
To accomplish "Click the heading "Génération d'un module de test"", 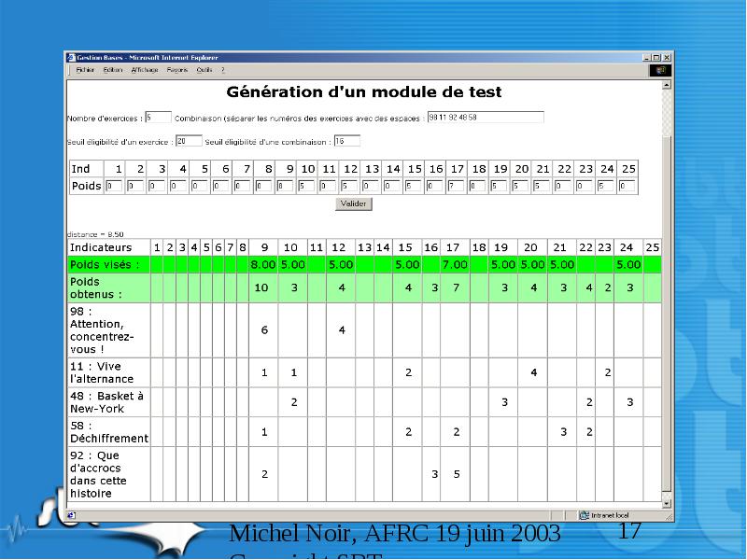I will [x=364, y=91].
